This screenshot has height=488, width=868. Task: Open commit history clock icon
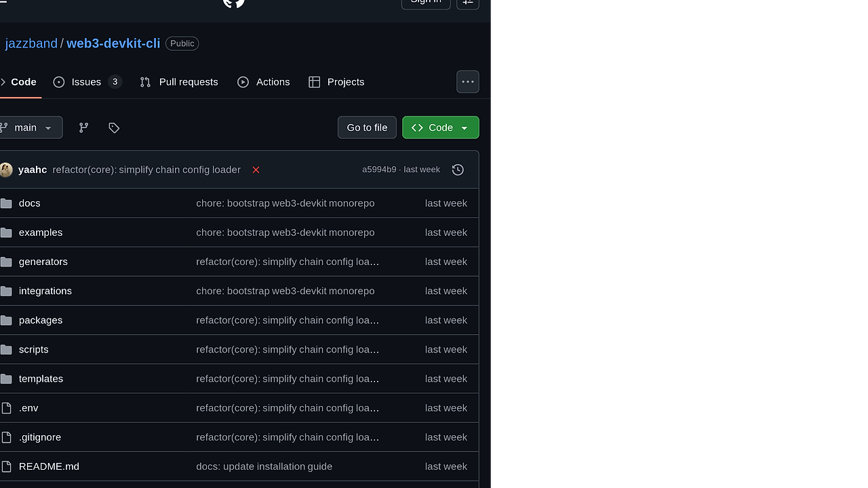pyautogui.click(x=458, y=169)
